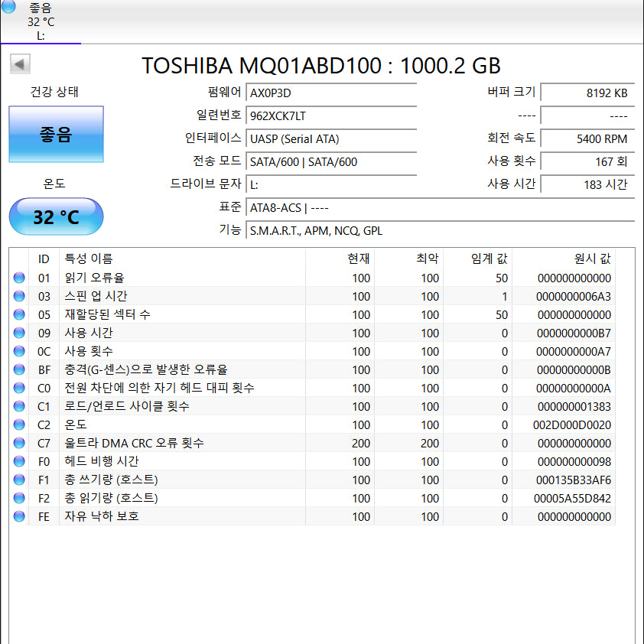Screen dimensions: 644x644
Task: Click the 특성 이름 column header
Action: (x=182, y=259)
